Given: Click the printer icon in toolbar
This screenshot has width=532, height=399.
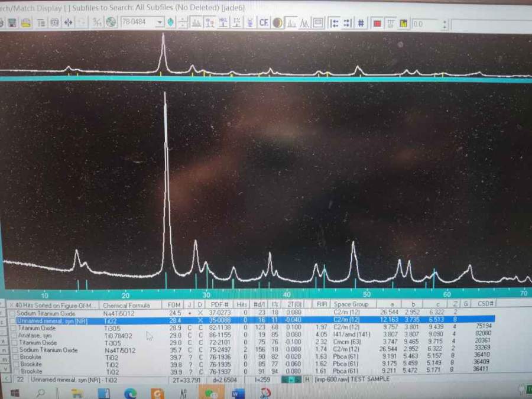Looking at the screenshot, I should pos(25,23).
